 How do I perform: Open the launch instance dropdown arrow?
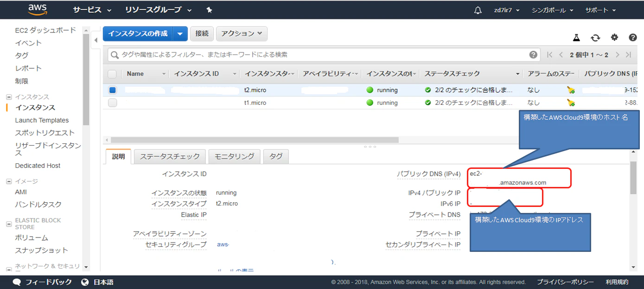pos(180,33)
